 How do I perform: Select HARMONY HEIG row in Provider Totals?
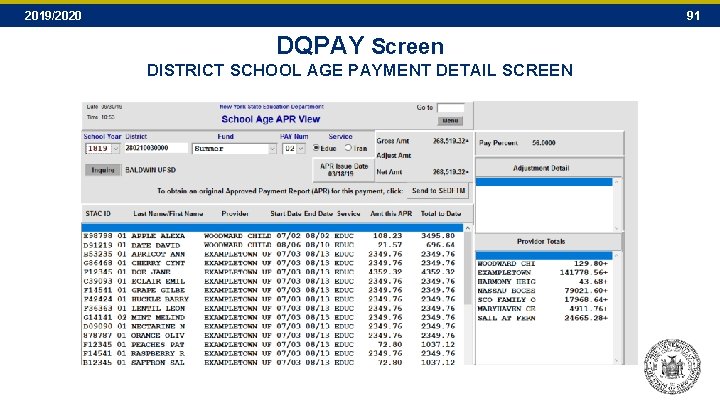click(x=543, y=281)
